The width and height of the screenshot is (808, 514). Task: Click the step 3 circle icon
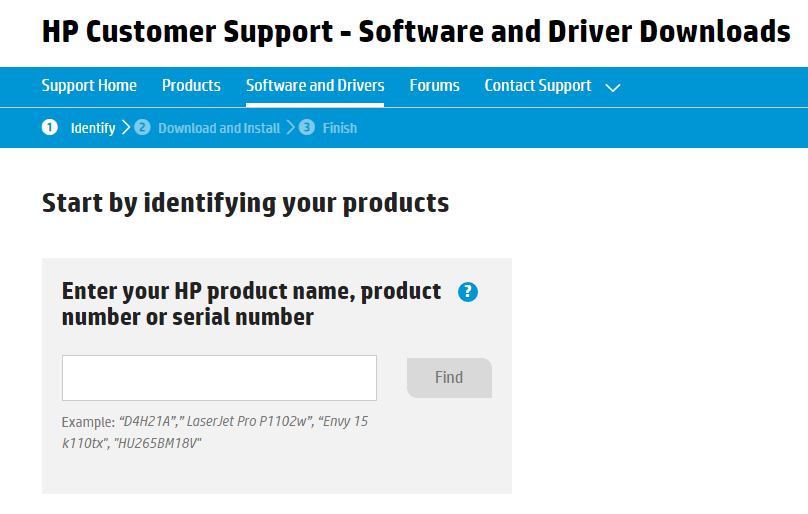[x=307, y=127]
